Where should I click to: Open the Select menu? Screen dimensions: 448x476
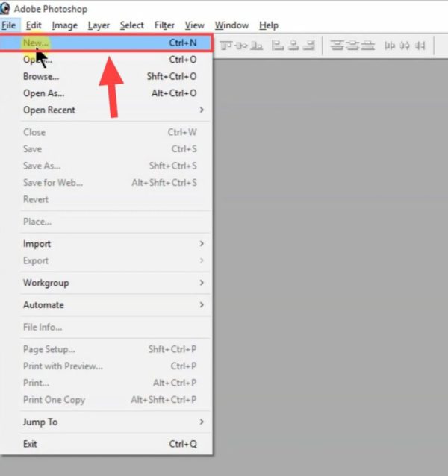132,25
